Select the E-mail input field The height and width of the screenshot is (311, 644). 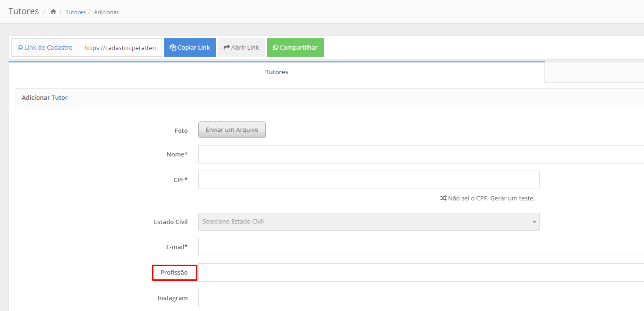pyautogui.click(x=420, y=247)
